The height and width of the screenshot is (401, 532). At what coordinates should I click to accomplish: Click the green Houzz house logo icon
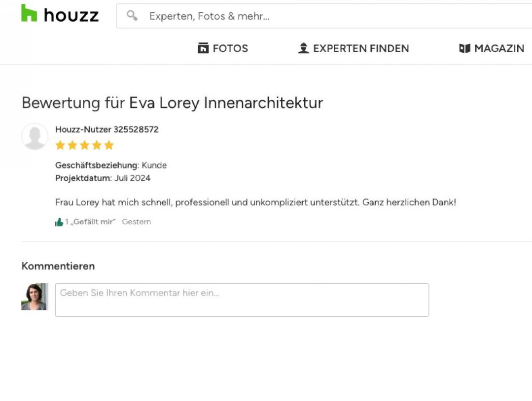click(29, 13)
